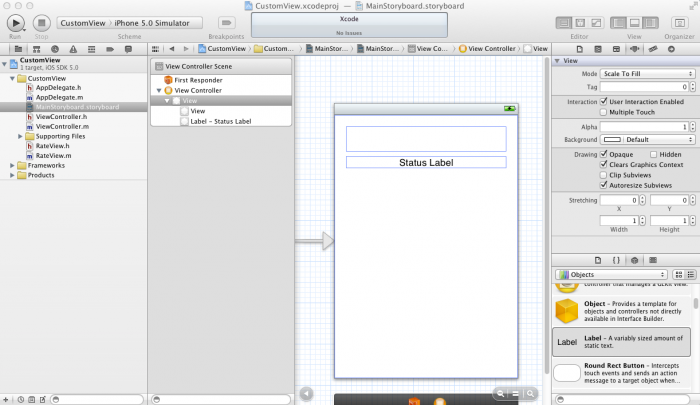Show the Attributes inspector

[634, 49]
